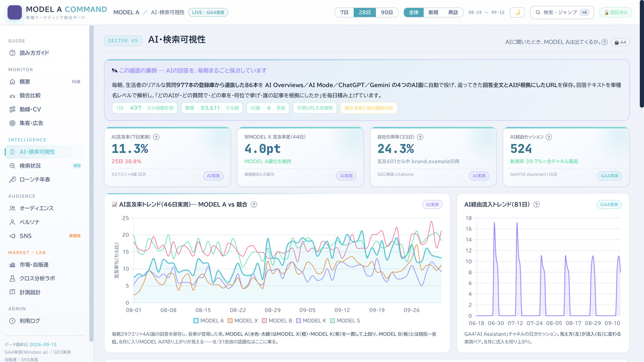Toggle dark mode with the moon icon

pyautogui.click(x=517, y=12)
